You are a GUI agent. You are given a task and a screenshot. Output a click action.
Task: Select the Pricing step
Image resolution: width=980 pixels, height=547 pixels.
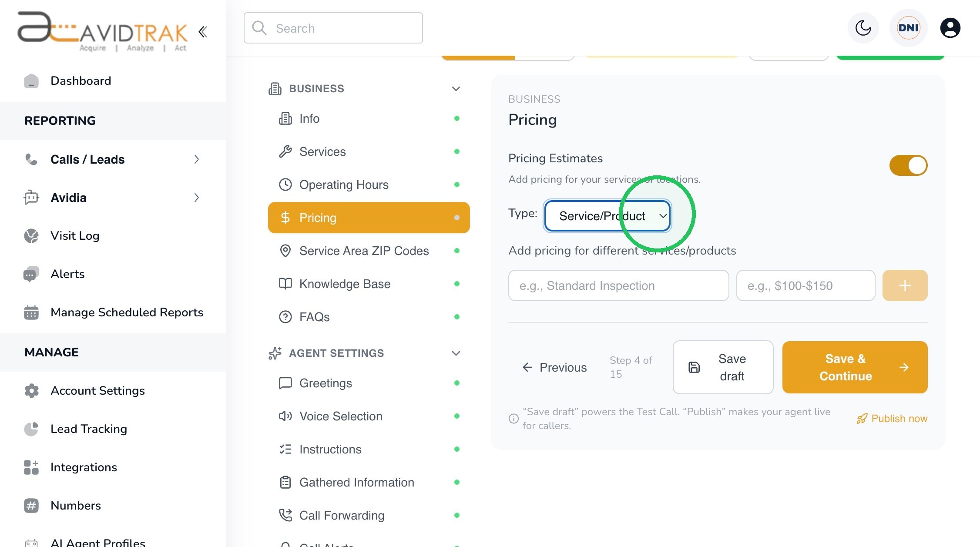[369, 218]
